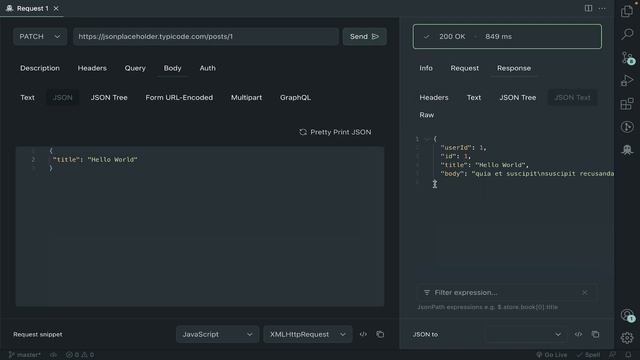Select the Body tab
Viewport: 640px width, 360px height.
pyautogui.click(x=173, y=68)
